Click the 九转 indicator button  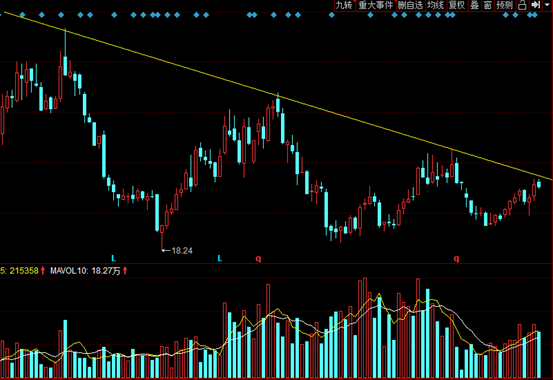344,5
